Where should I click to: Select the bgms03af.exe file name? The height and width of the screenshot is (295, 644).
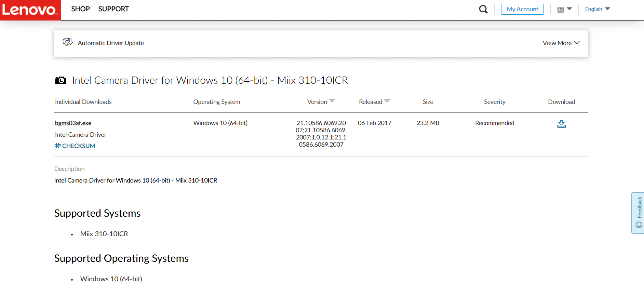click(x=73, y=123)
